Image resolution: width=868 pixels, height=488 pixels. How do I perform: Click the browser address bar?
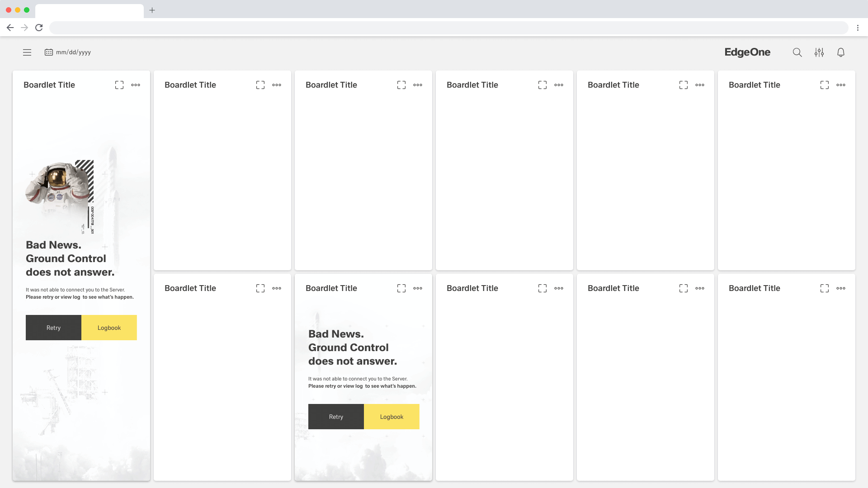pos(448,28)
